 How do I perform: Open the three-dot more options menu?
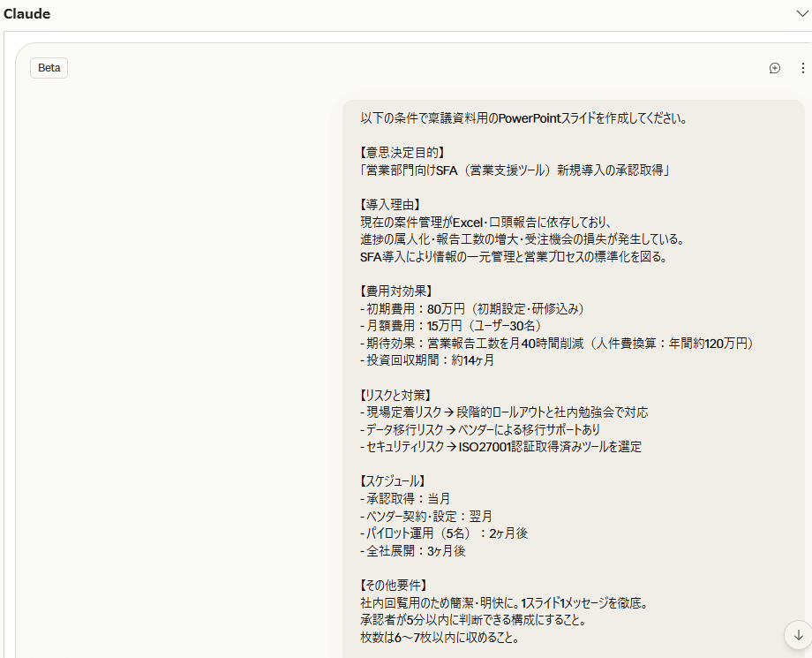pyautogui.click(x=802, y=68)
